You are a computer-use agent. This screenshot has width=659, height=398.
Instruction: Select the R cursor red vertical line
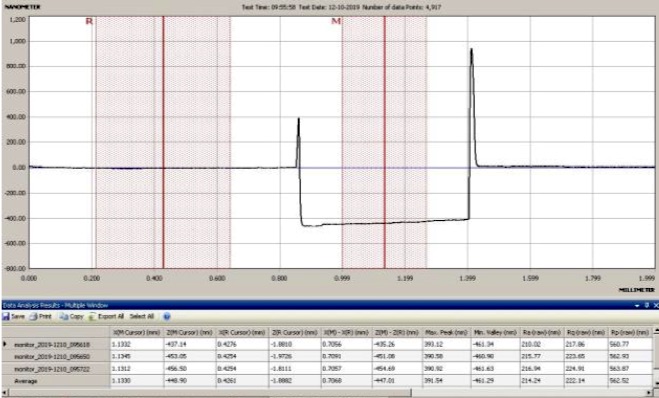coord(163,142)
